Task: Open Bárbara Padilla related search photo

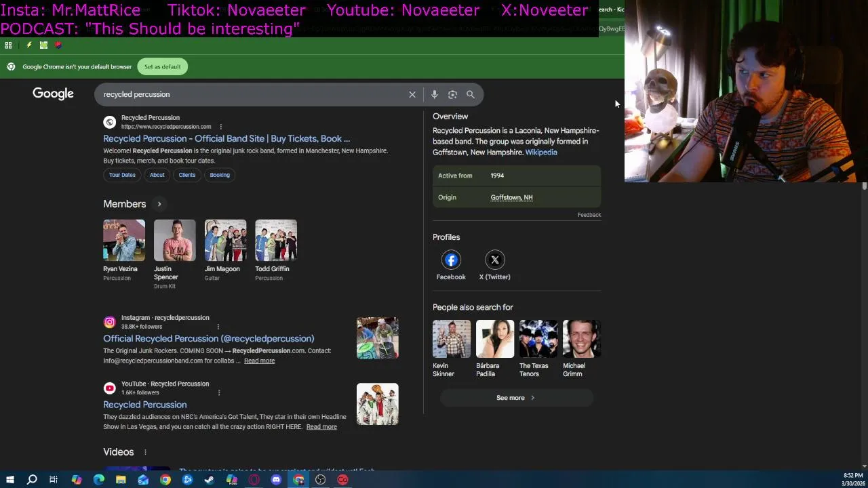Action: (x=495, y=339)
